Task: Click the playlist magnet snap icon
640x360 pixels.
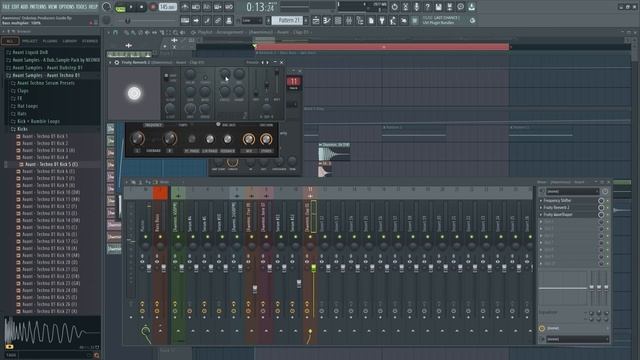Action: point(116,32)
